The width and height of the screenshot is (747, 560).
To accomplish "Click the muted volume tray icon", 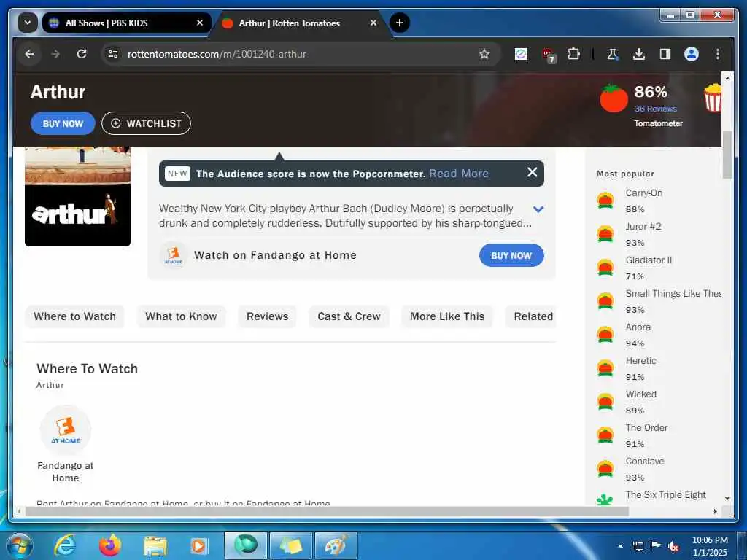I will click(673, 547).
